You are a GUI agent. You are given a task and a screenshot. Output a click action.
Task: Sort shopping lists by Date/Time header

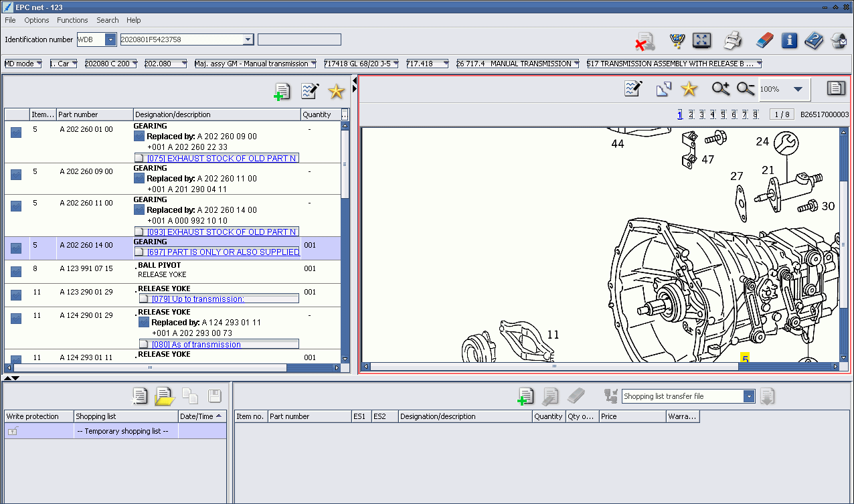(203, 416)
